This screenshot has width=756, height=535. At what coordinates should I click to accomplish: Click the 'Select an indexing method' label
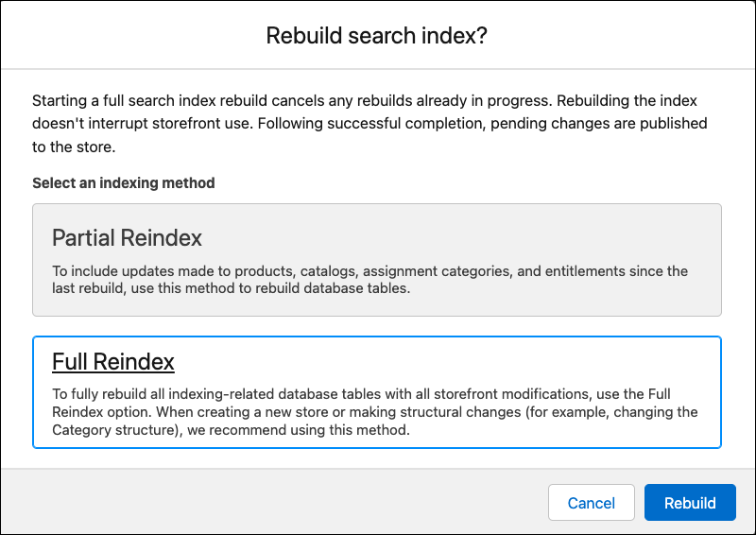124,182
